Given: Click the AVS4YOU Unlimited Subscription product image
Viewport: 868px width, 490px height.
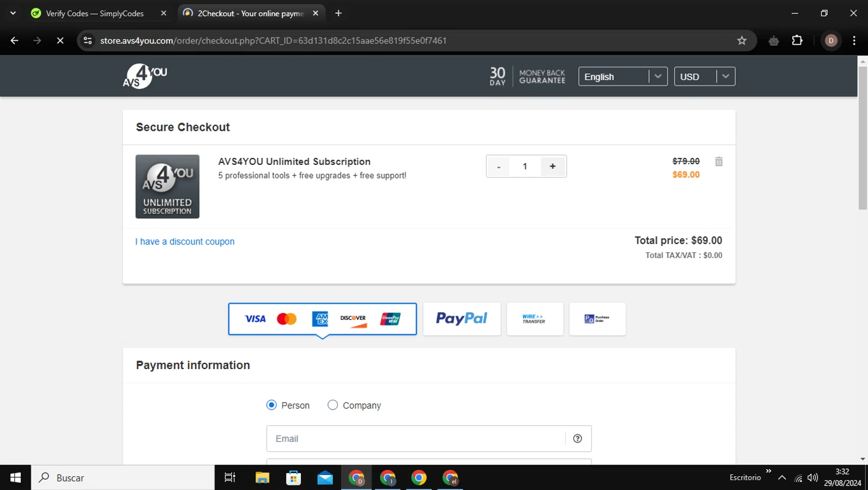Looking at the screenshot, I should 167,186.
